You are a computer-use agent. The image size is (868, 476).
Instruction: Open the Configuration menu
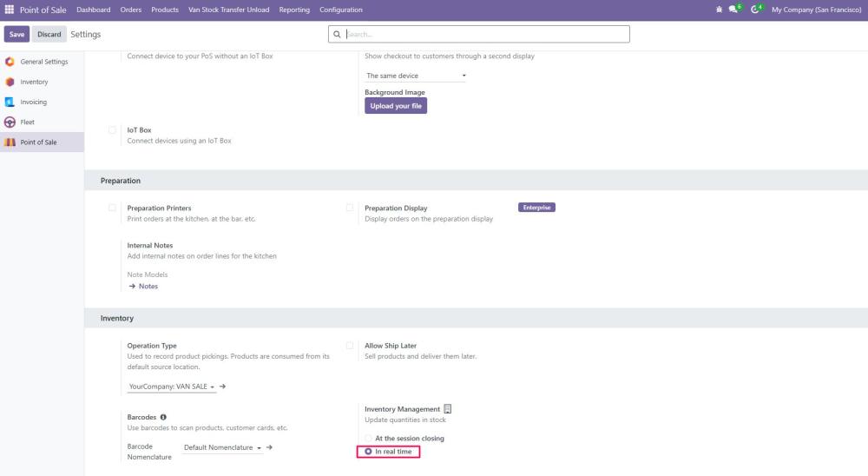click(340, 10)
